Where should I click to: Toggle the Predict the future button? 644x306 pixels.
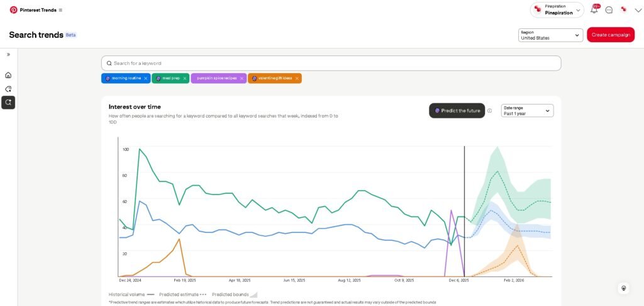coord(457,111)
